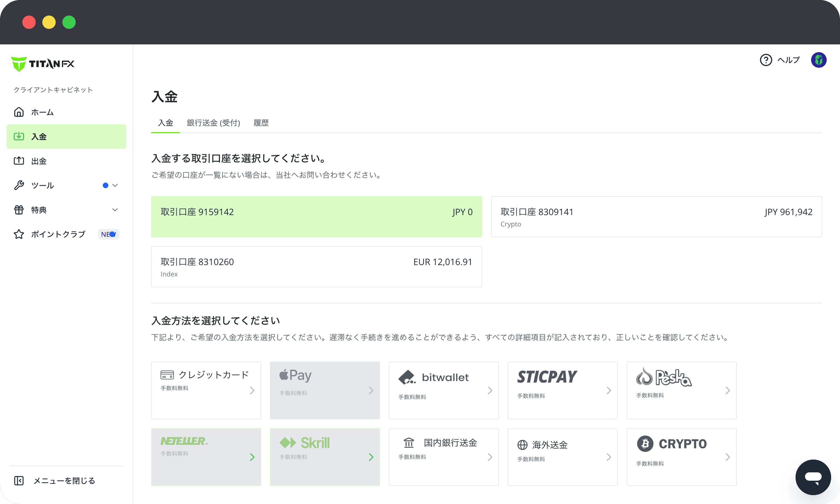The height and width of the screenshot is (504, 840).
Task: Select Index account 8310260
Action: point(316,267)
